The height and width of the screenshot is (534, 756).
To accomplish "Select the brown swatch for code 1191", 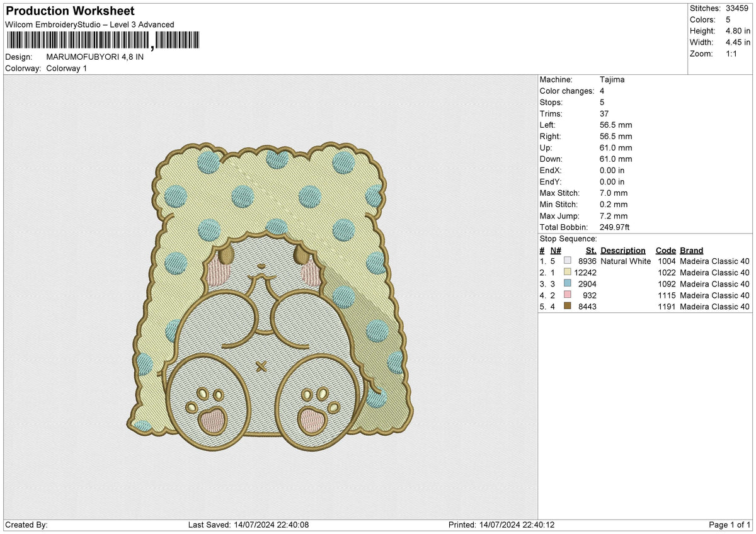I will [568, 307].
